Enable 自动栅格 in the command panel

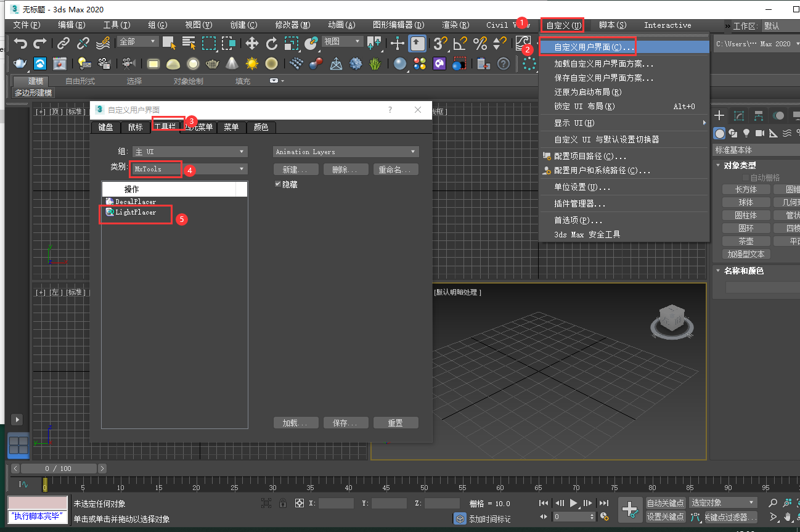(x=743, y=177)
